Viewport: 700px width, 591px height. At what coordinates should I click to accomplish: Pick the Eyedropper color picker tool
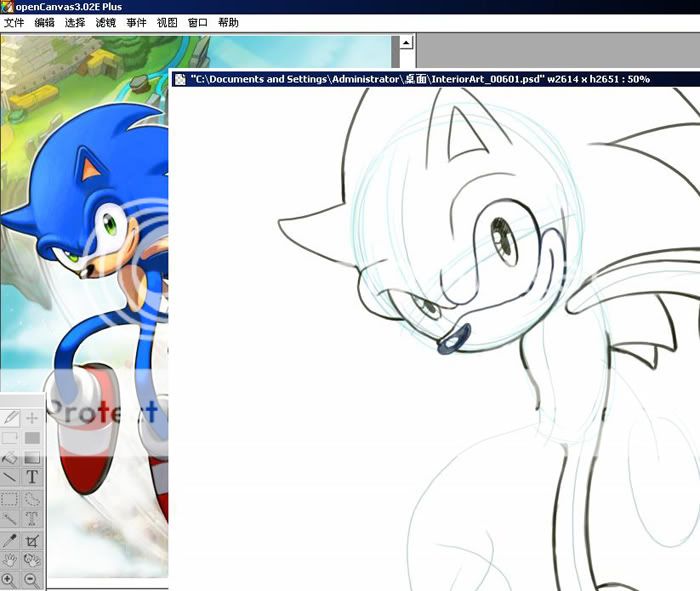[11, 540]
